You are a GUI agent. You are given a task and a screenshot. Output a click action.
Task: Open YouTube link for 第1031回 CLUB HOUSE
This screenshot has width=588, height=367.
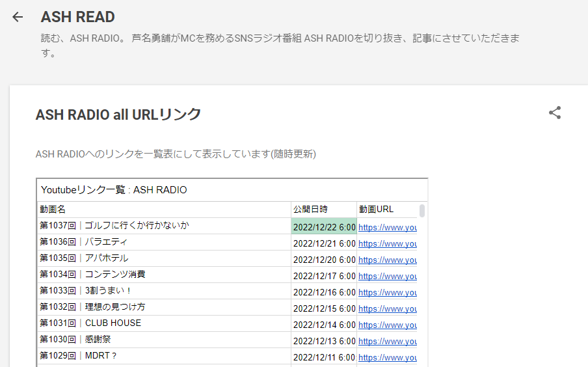(388, 325)
